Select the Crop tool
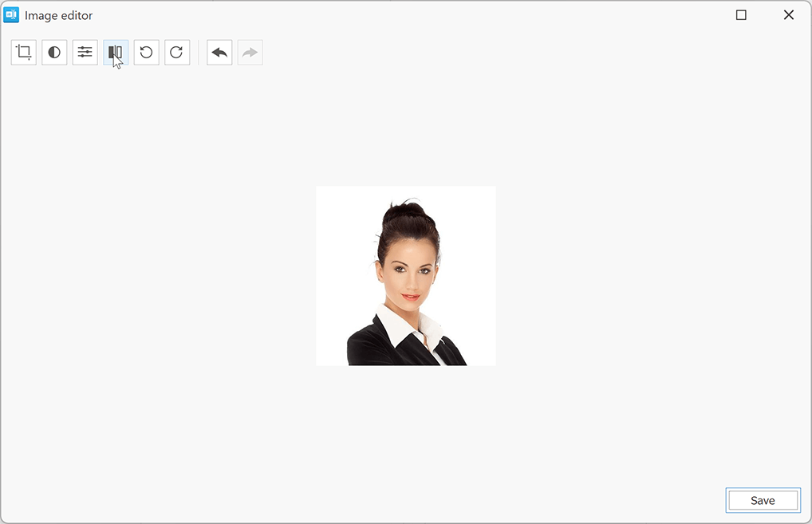 pos(24,53)
